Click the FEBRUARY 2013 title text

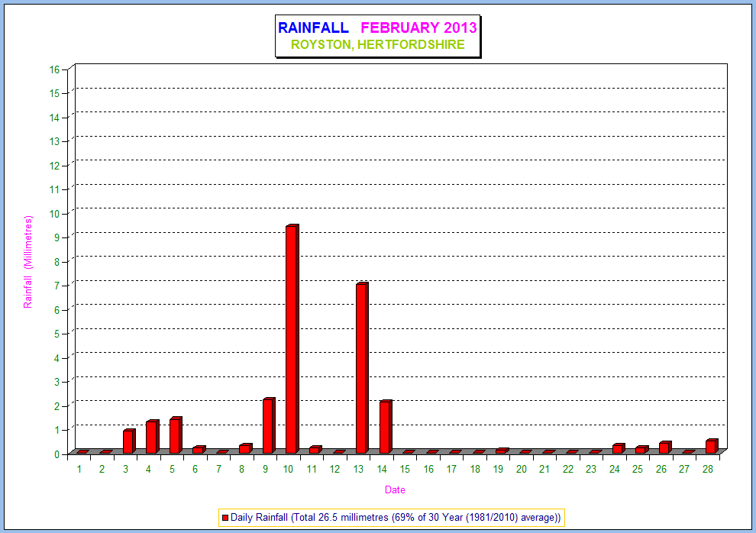point(418,27)
